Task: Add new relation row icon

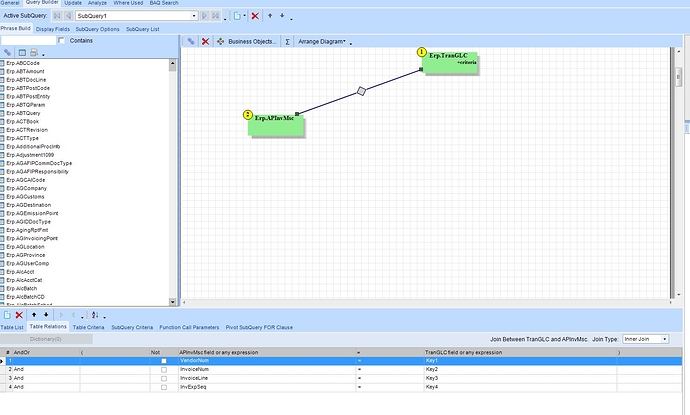Action: coord(7,315)
